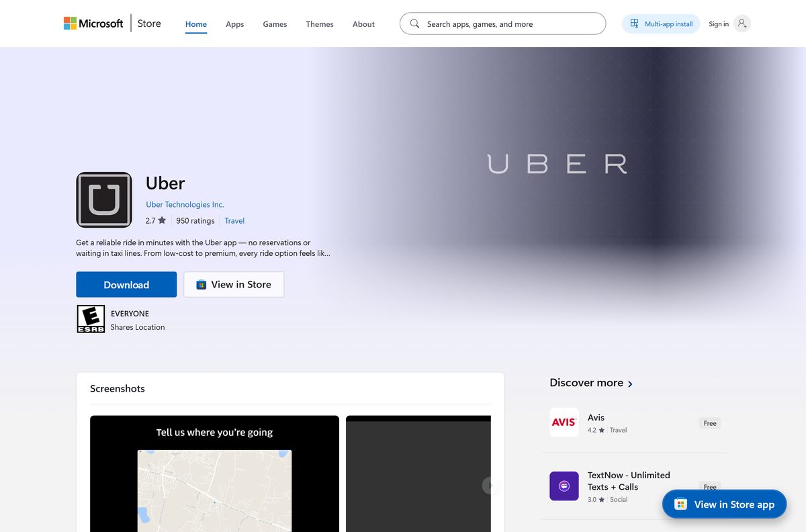Open the Uber Technologies Inc. publisher link

[185, 204]
